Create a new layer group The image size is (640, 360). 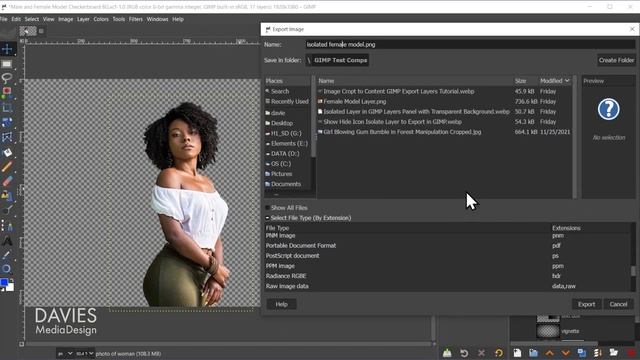pos(533,353)
